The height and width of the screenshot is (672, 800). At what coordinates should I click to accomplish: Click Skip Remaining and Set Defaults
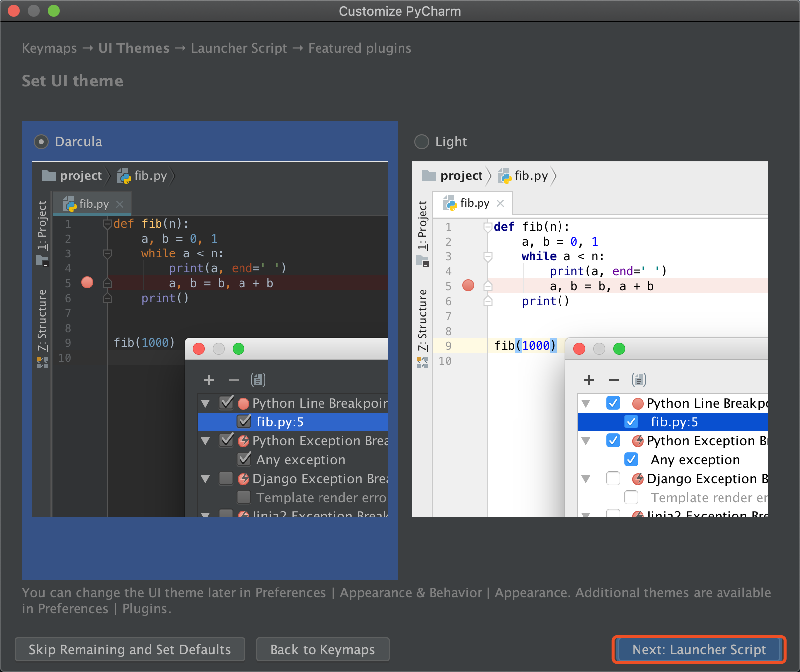130,649
